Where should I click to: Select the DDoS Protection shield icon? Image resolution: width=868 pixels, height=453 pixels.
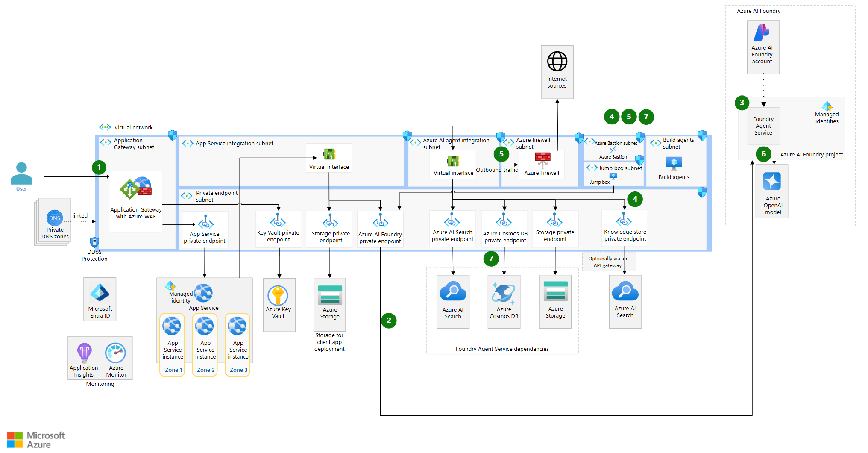94,242
